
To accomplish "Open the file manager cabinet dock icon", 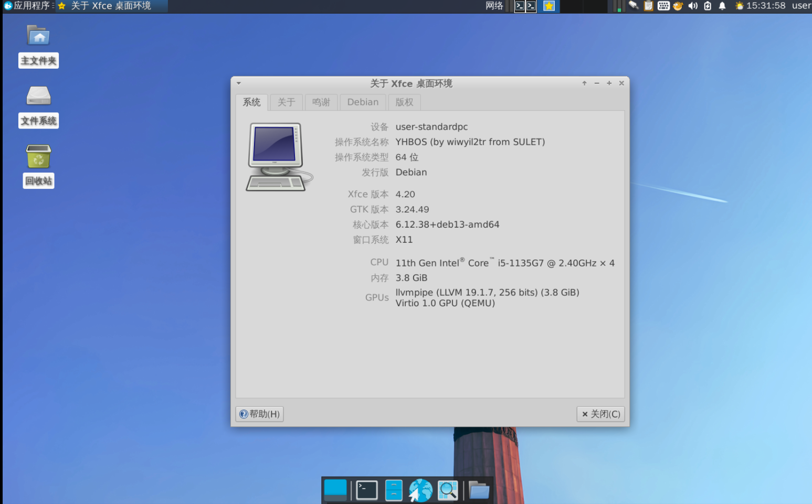I will (x=394, y=490).
